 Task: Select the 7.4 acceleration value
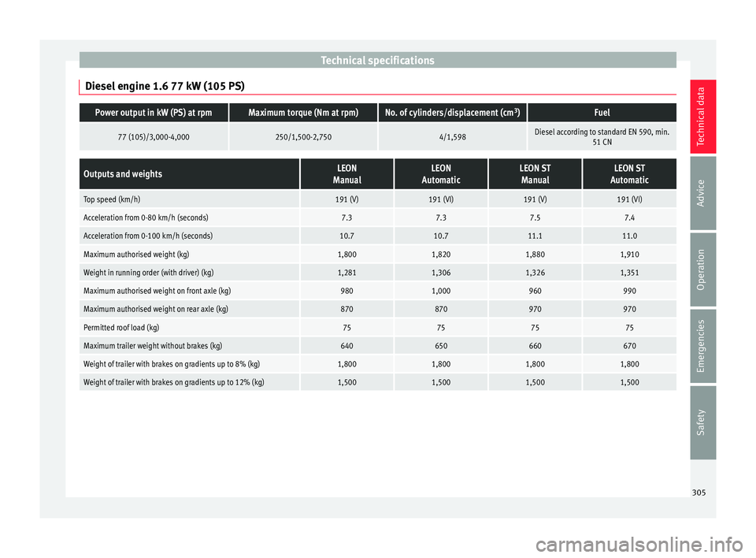click(x=629, y=218)
